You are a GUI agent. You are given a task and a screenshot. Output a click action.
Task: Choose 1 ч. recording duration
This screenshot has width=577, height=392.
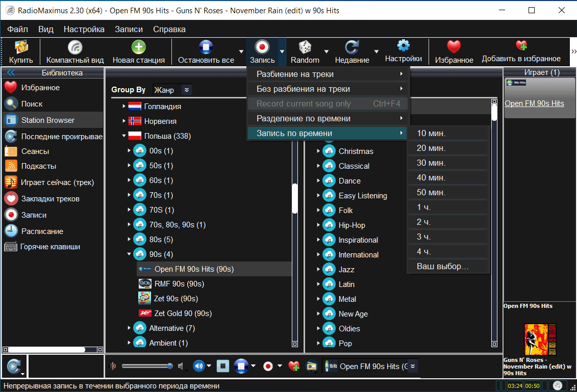pyautogui.click(x=449, y=207)
